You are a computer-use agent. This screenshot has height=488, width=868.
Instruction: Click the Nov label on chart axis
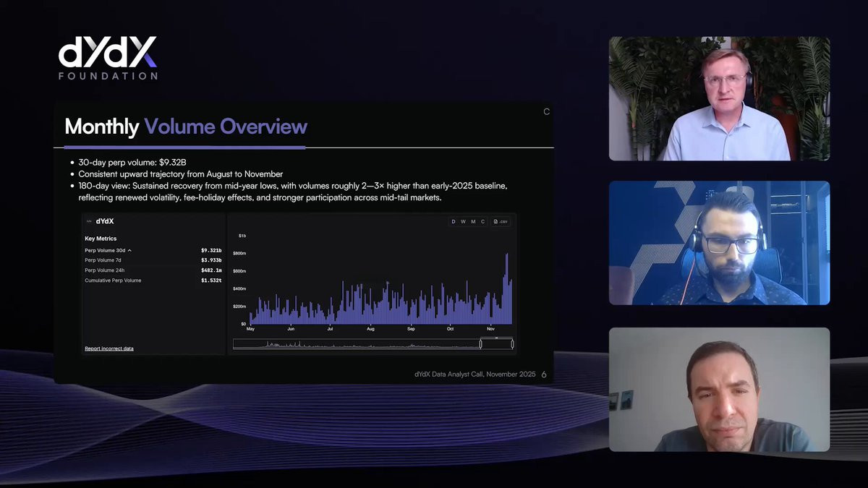point(491,329)
